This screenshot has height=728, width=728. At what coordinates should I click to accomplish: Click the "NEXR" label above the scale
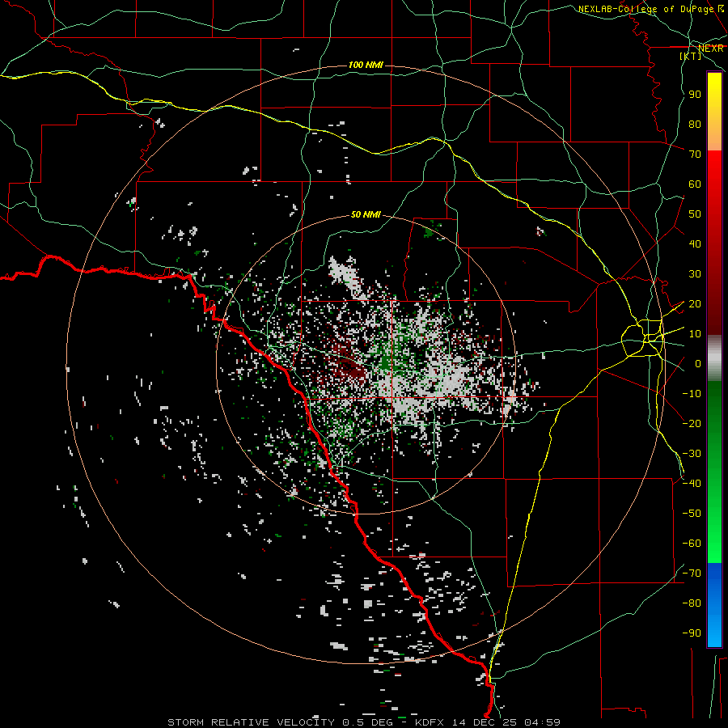710,49
